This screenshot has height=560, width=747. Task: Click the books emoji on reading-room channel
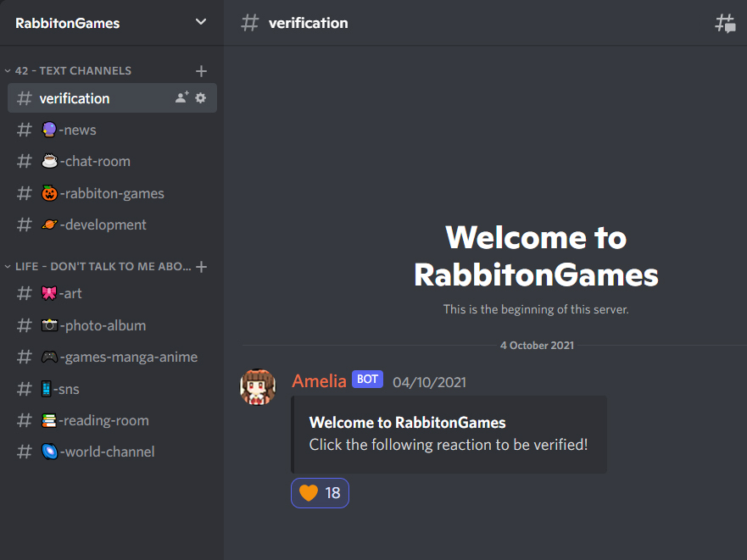pos(48,420)
